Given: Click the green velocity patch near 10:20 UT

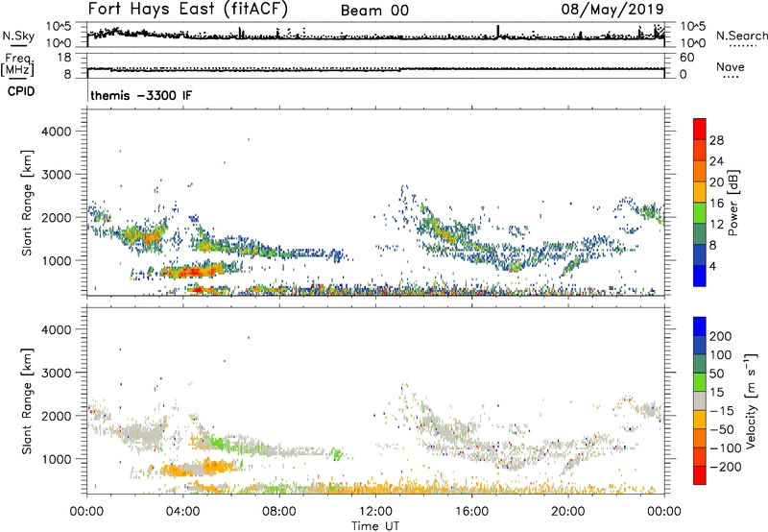Looking at the screenshot, I should click(x=337, y=454).
